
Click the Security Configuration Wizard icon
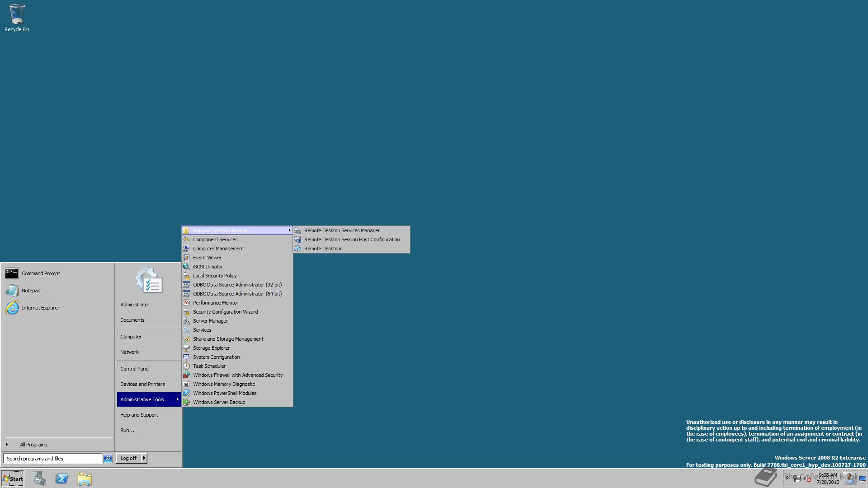coord(186,312)
